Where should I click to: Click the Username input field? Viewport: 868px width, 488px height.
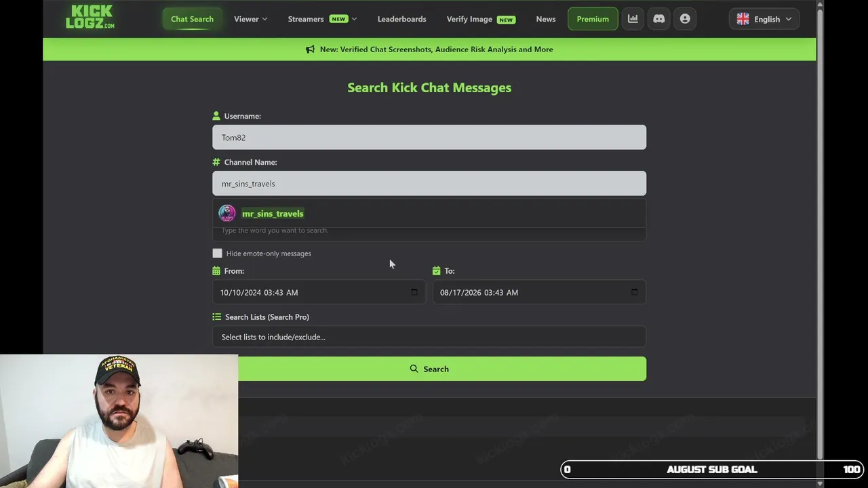429,138
